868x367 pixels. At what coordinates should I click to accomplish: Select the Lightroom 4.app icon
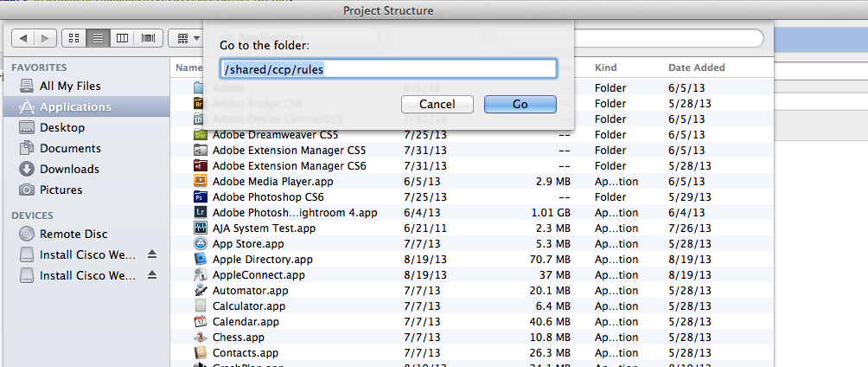[x=200, y=212]
